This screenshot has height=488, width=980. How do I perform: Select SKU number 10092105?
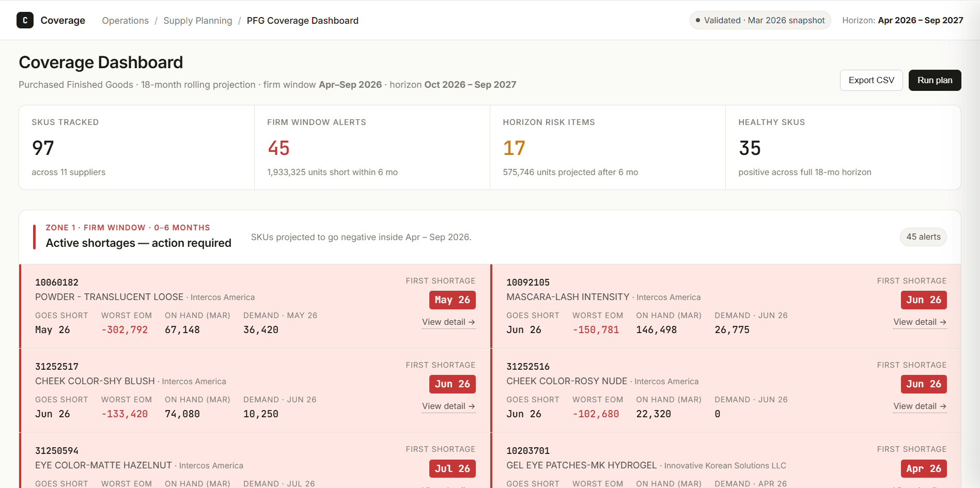point(528,282)
